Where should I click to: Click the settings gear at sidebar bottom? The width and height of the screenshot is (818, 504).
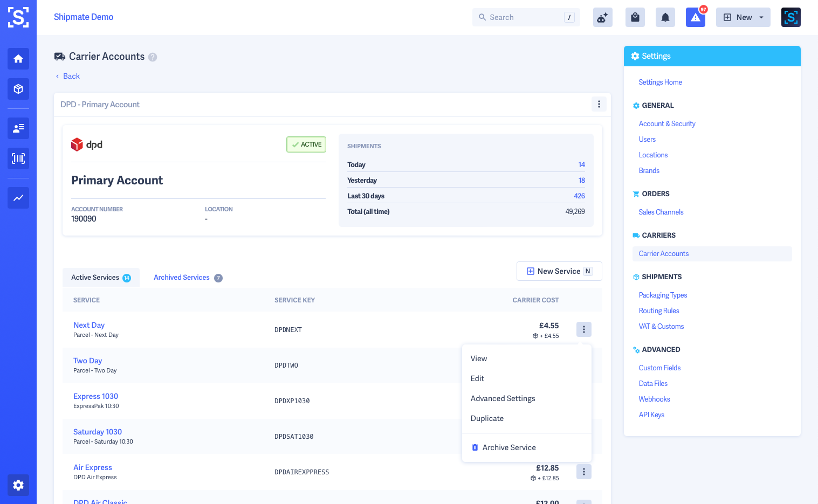pyautogui.click(x=18, y=485)
